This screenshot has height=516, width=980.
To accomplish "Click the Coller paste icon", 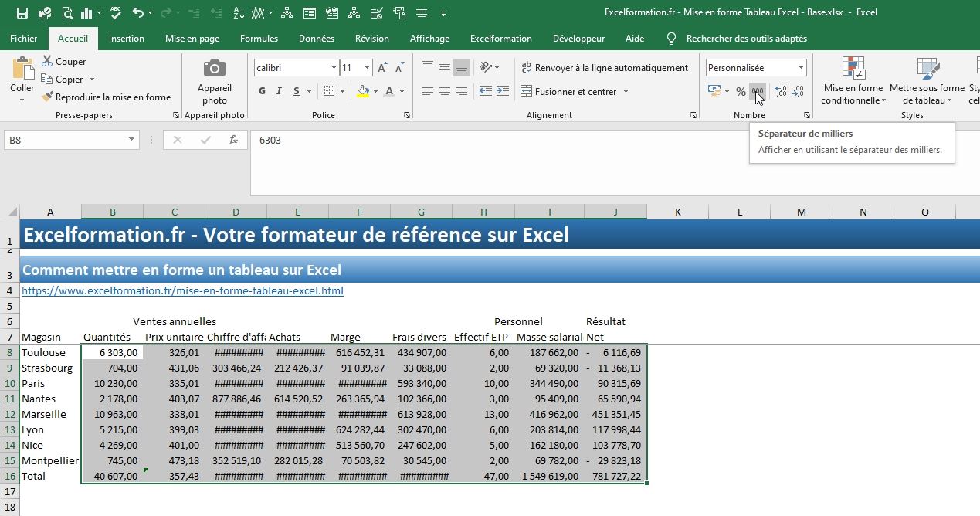I will tap(22, 70).
